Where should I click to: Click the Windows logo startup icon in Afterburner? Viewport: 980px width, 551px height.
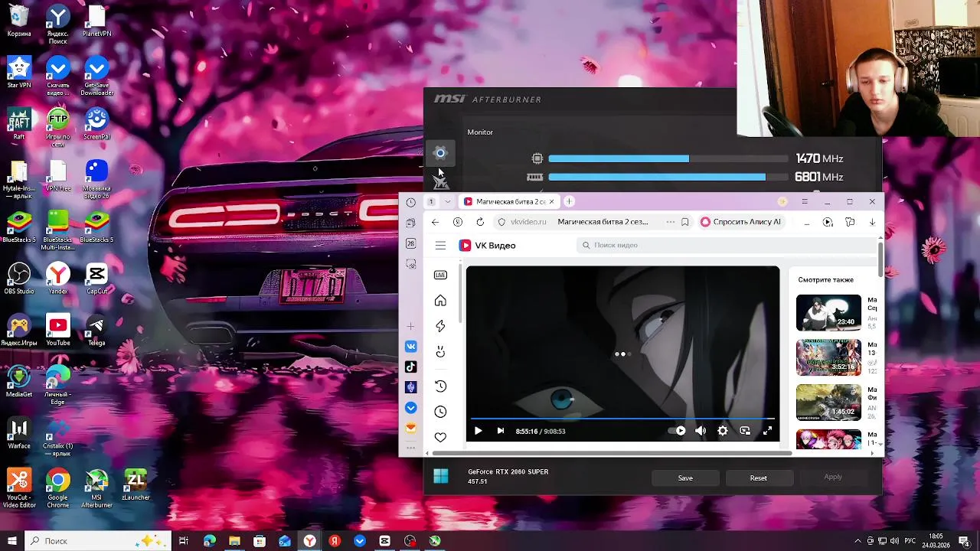(441, 477)
